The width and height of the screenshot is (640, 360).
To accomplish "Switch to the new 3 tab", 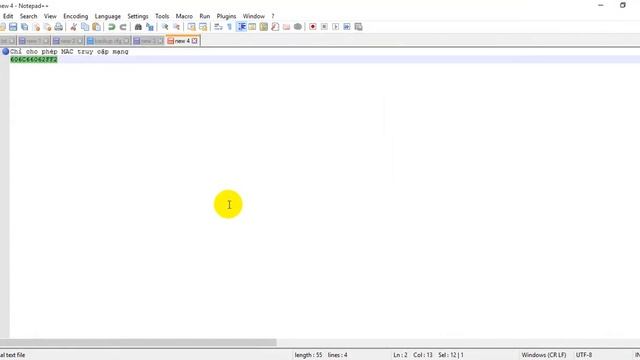I will pos(148,41).
